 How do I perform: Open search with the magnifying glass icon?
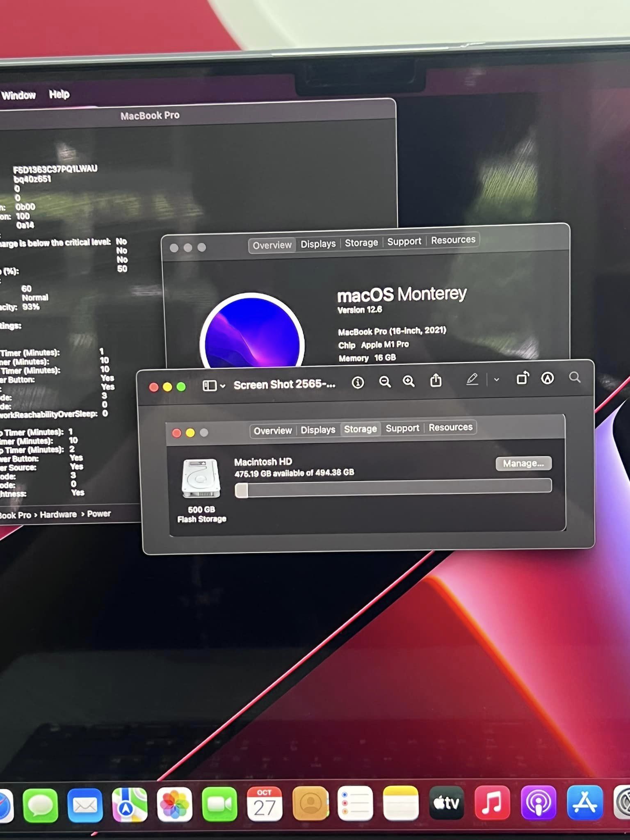(575, 377)
